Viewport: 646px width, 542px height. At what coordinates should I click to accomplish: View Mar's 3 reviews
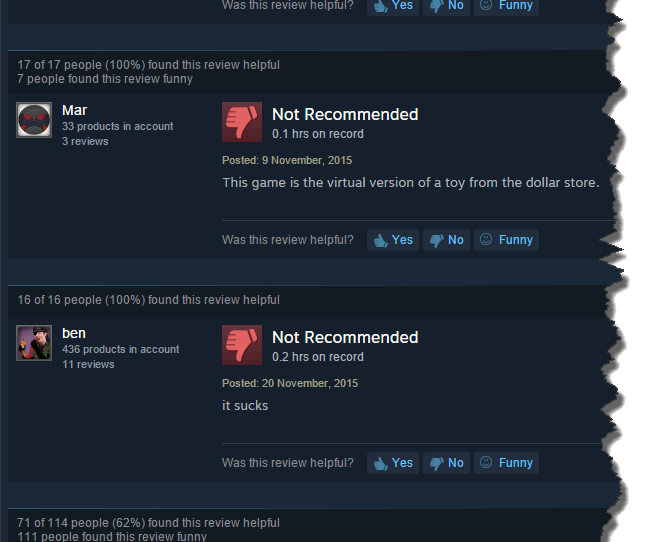point(85,141)
